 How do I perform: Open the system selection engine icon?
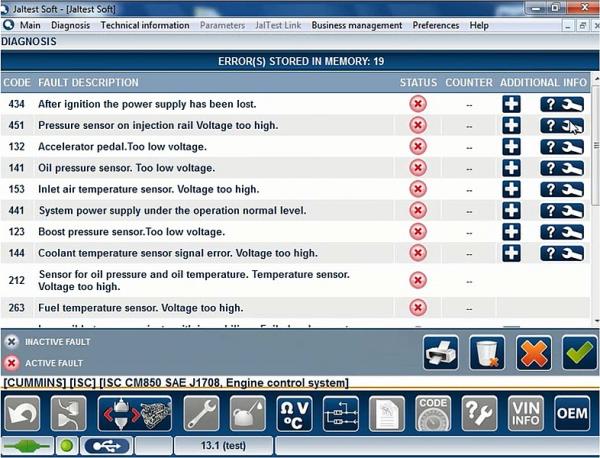point(135,414)
